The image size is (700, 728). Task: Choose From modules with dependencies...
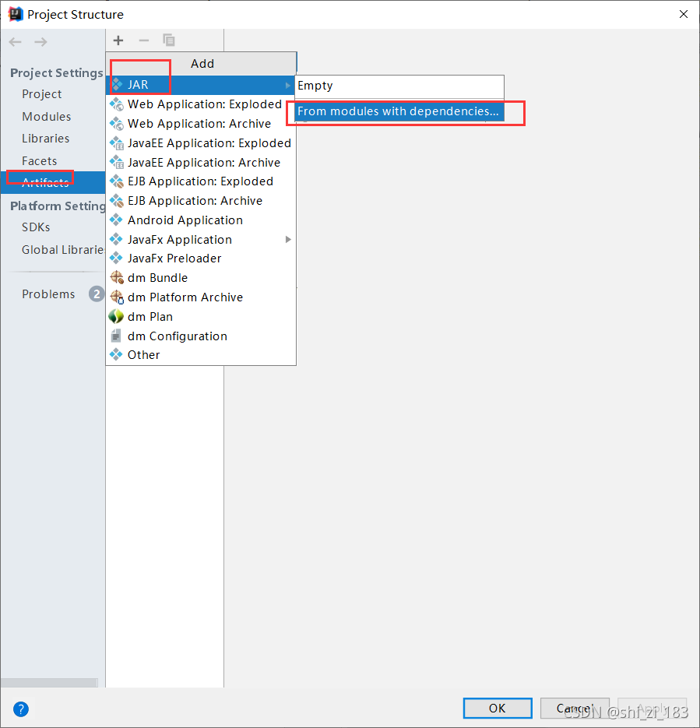click(x=399, y=111)
